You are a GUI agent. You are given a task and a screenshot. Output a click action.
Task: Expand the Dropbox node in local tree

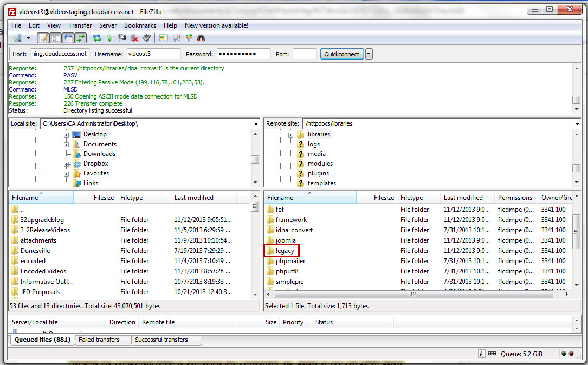click(66, 164)
